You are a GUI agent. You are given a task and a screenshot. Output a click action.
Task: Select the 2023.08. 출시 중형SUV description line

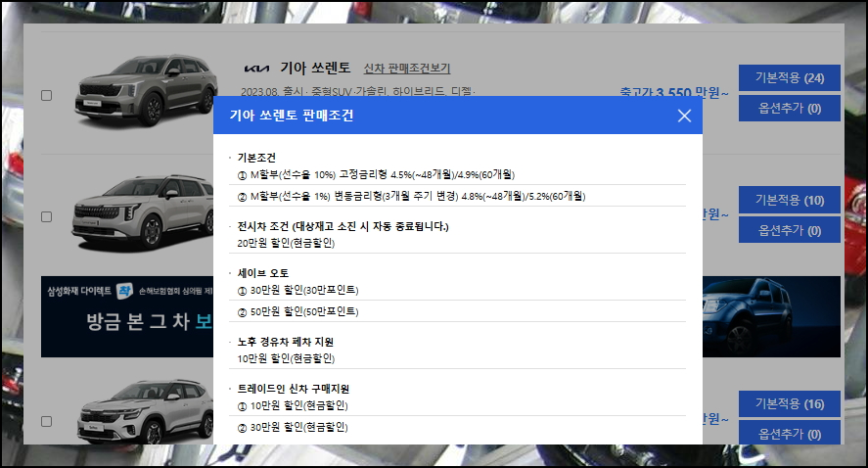pos(358,91)
